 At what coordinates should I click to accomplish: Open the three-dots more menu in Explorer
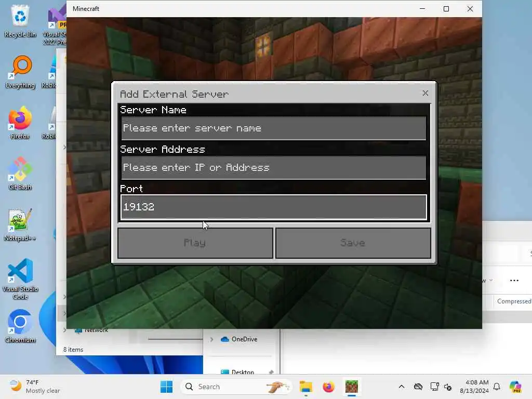pos(514,281)
